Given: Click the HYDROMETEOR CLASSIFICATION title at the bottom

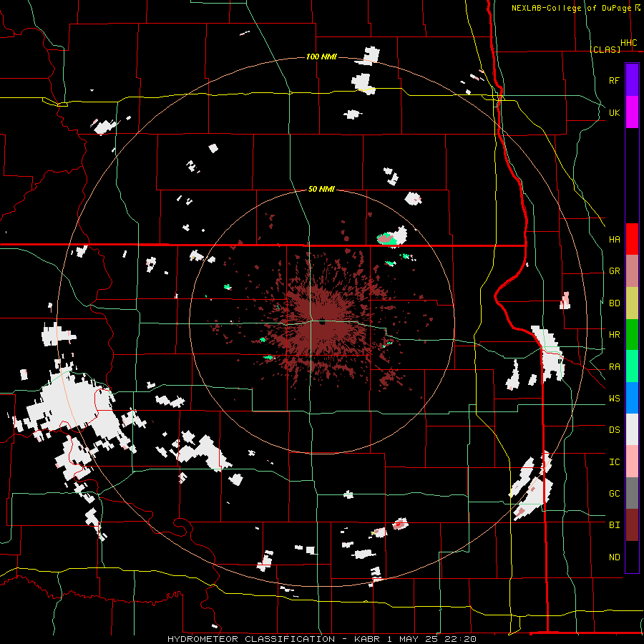Looking at the screenshot, I should pyautogui.click(x=251, y=639).
